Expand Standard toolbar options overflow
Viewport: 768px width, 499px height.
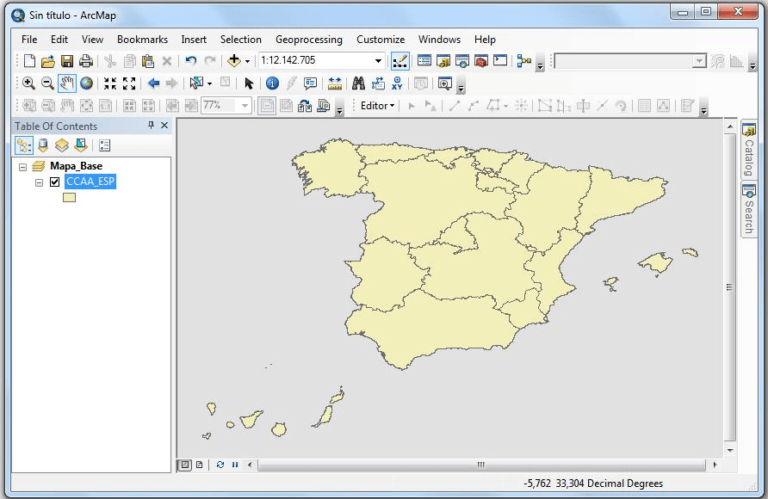point(540,64)
